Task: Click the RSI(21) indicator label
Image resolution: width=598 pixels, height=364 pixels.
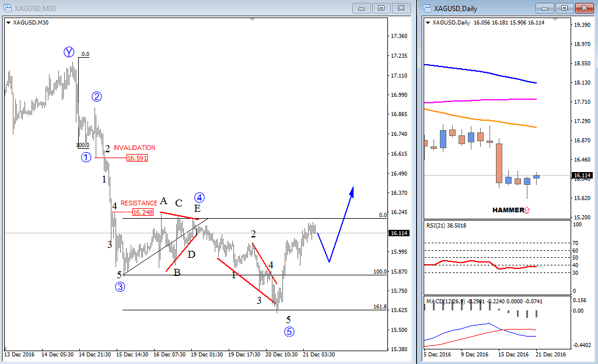Action: (x=448, y=225)
